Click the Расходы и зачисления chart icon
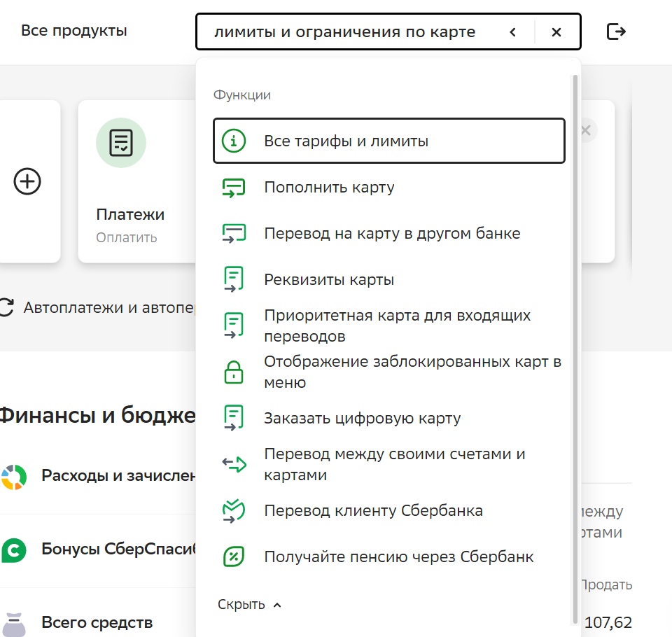 pyautogui.click(x=14, y=476)
